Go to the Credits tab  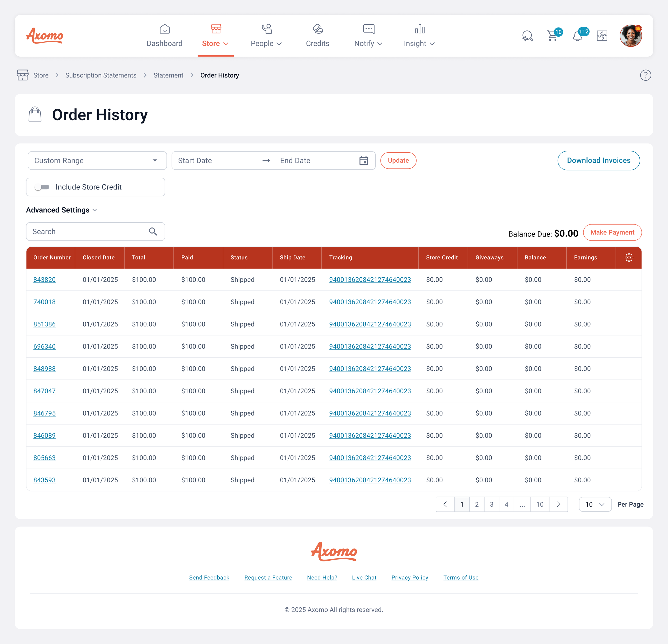click(317, 36)
